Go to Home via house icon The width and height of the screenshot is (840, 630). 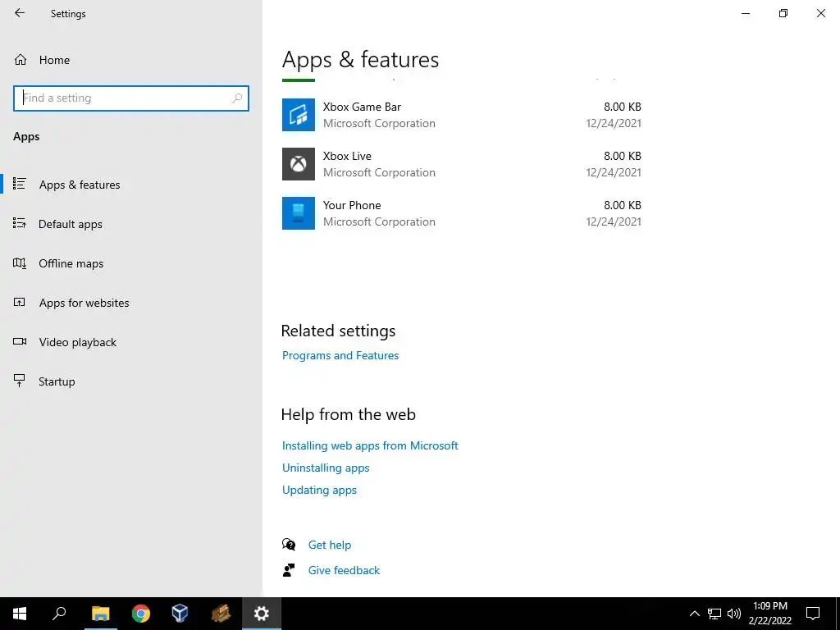pyautogui.click(x=21, y=59)
